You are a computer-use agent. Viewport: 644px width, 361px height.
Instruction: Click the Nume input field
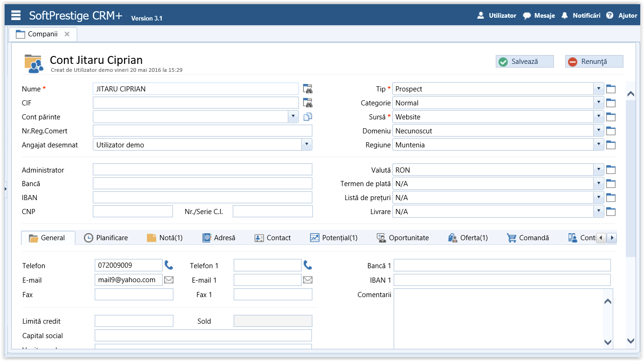[196, 89]
